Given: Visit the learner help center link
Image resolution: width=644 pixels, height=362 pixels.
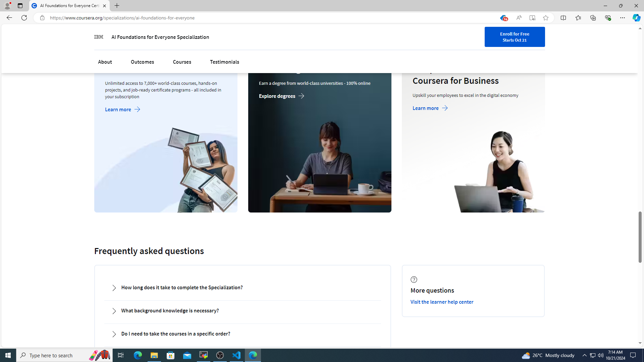Looking at the screenshot, I should click(442, 302).
